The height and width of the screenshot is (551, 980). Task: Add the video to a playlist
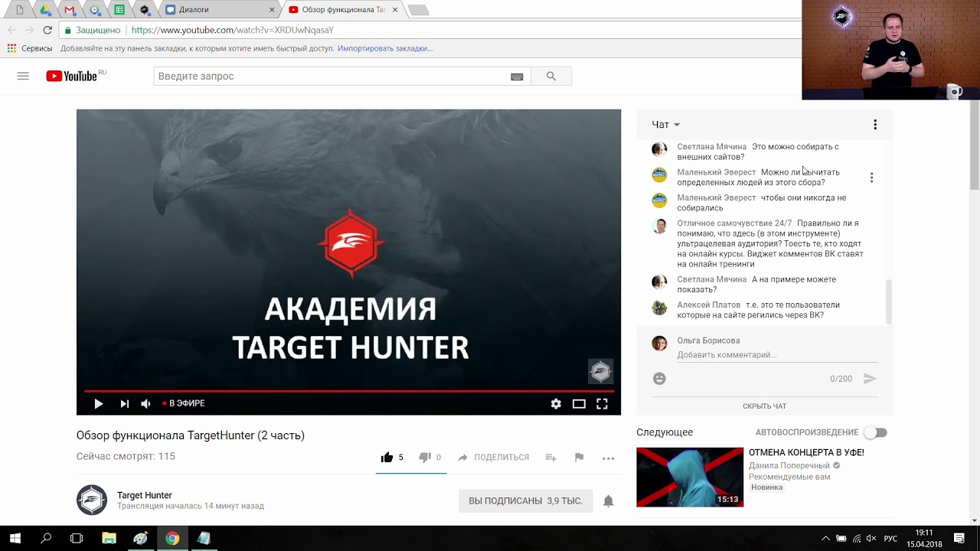(x=550, y=458)
